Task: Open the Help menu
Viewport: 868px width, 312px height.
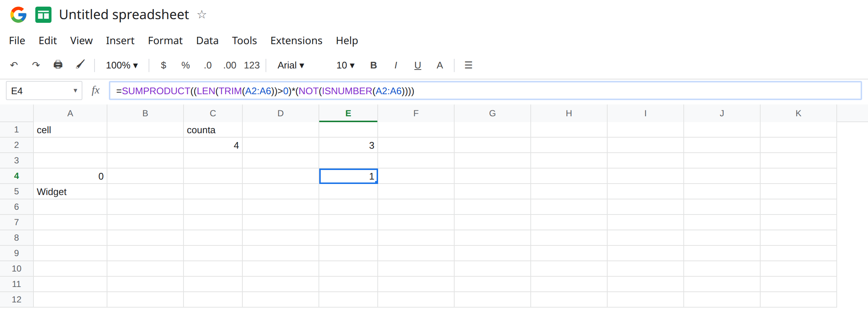Action: 347,41
